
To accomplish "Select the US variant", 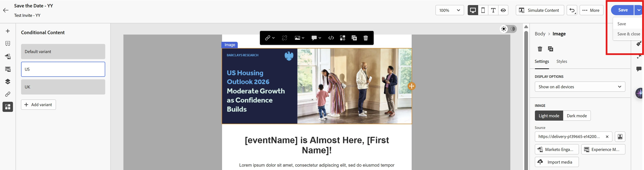I will point(63,69).
